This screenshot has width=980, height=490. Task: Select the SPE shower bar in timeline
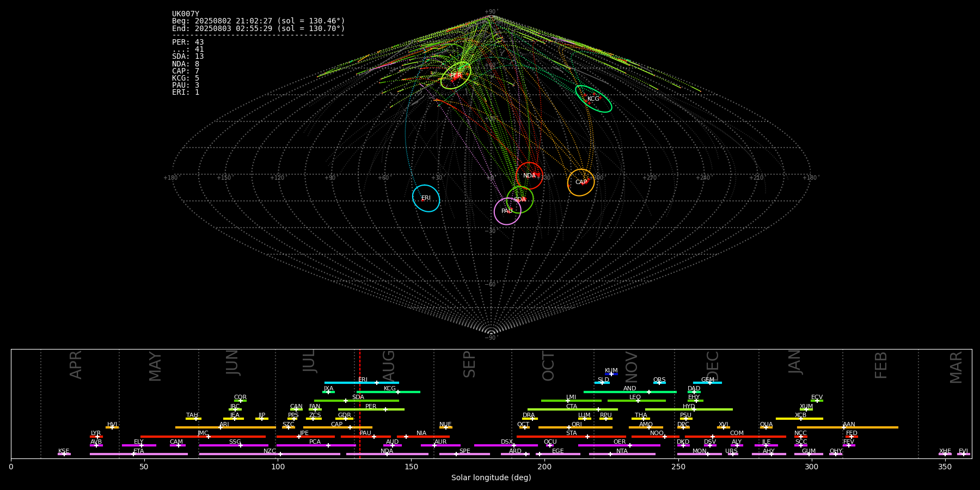pyautogui.click(x=464, y=454)
